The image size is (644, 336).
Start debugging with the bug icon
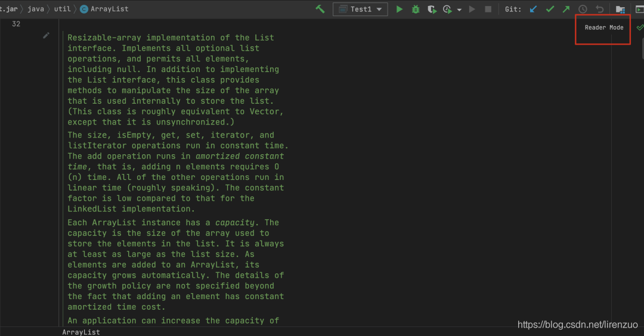coord(416,9)
